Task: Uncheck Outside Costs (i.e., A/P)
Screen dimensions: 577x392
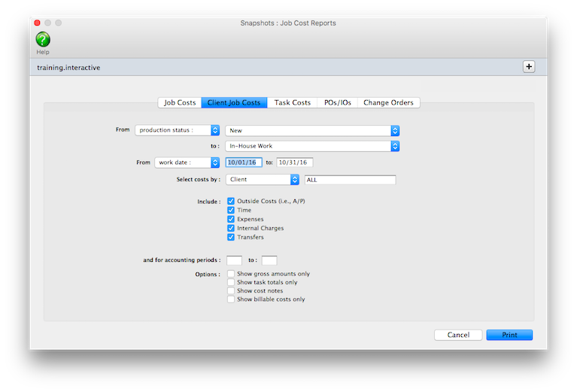Action: coord(231,202)
